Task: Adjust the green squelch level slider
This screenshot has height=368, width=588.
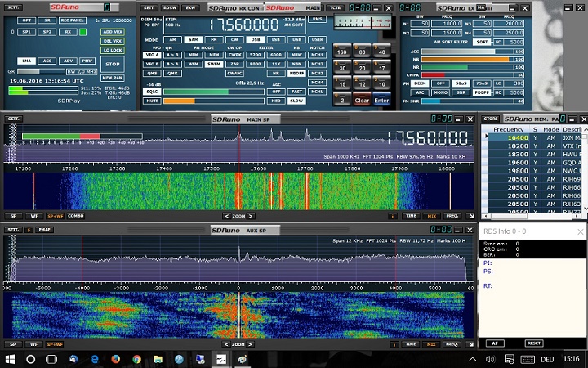Action: pos(214,92)
